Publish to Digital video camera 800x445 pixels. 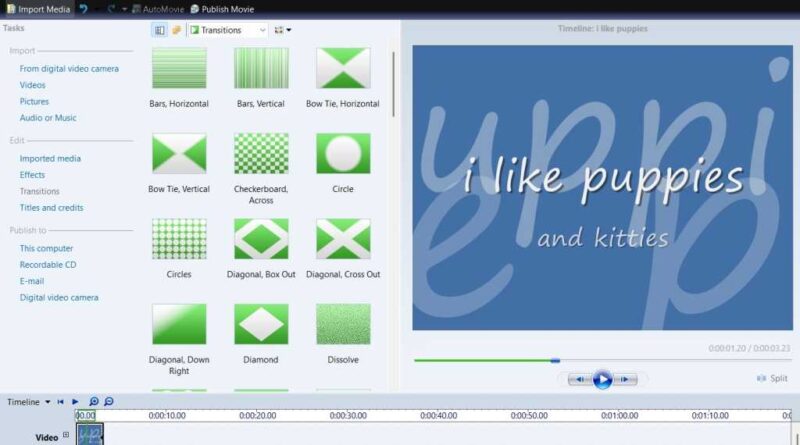(59, 297)
